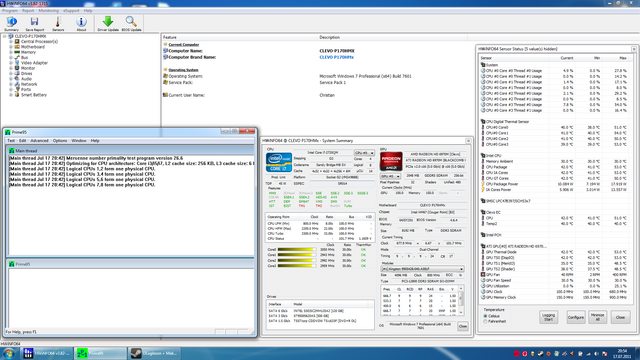Viewport: 640px width, 360px height.
Task: Open the Report menu in HWiNFO64
Action: point(28,11)
